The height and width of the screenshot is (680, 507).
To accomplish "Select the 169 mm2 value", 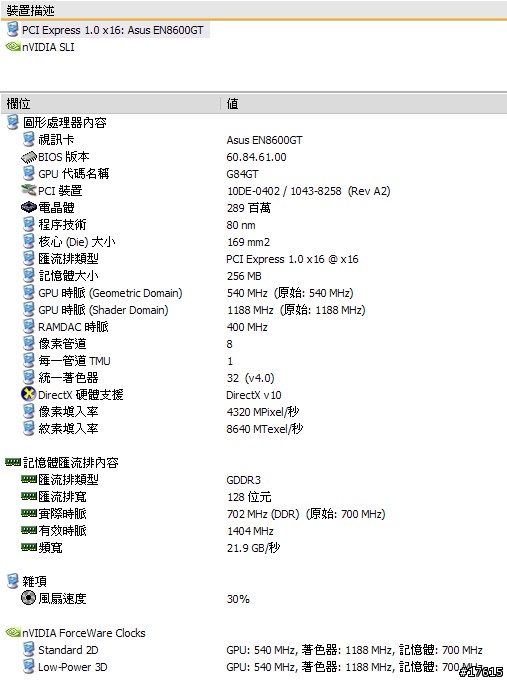I will point(248,242).
